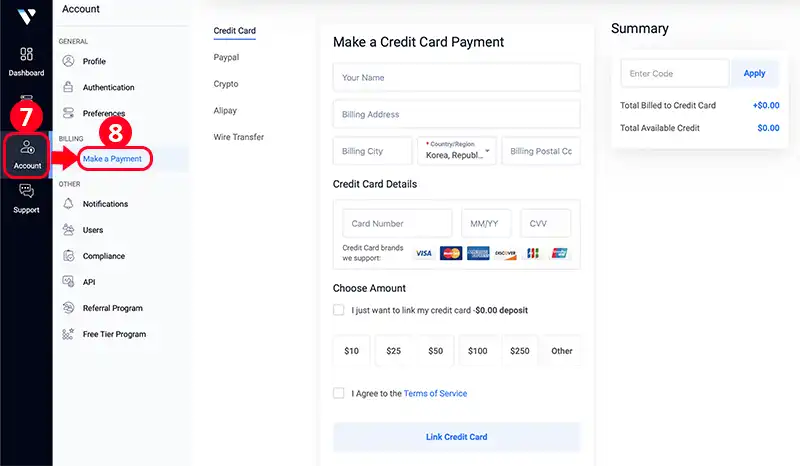The height and width of the screenshot is (466, 800).
Task: Click the Apply code button
Action: click(x=754, y=73)
